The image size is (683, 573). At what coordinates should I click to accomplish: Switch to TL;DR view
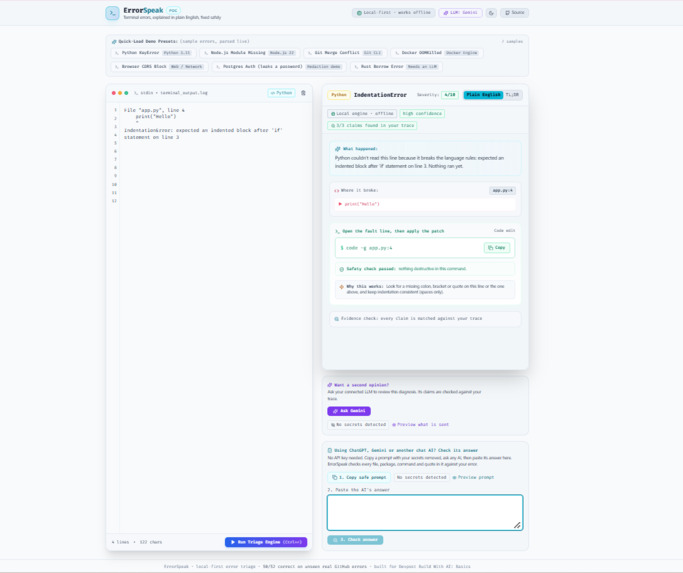click(512, 95)
